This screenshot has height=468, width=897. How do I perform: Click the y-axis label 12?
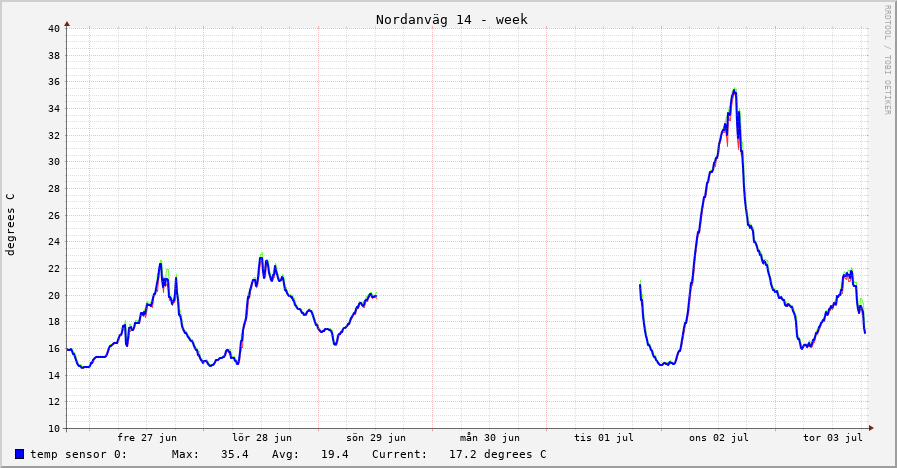54,402
